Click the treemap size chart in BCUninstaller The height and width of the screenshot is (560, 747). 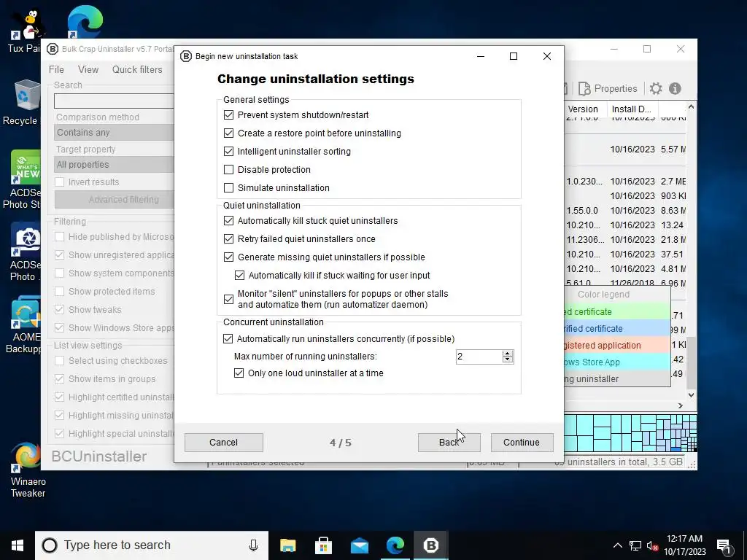coord(630,433)
